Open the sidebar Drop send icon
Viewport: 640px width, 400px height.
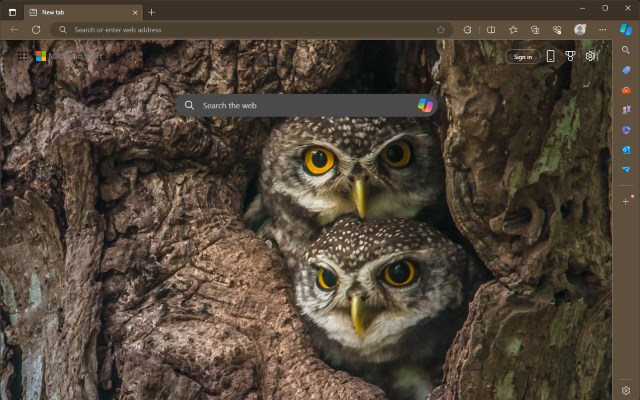pos(626,169)
